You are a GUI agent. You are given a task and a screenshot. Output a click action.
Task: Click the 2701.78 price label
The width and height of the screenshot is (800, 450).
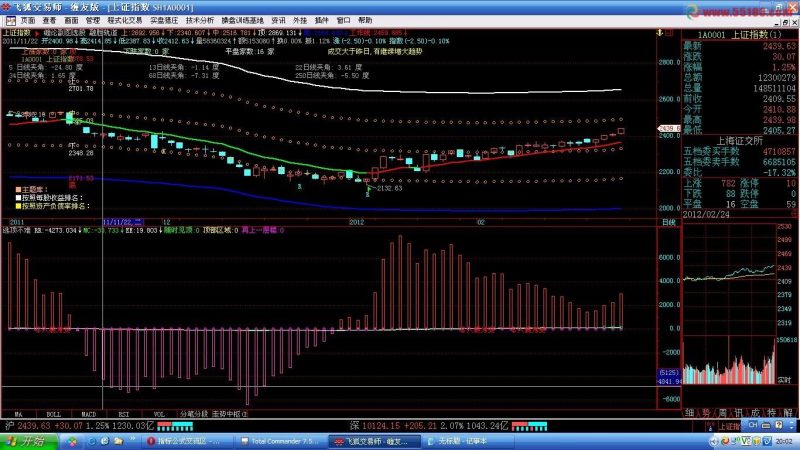[x=81, y=88]
